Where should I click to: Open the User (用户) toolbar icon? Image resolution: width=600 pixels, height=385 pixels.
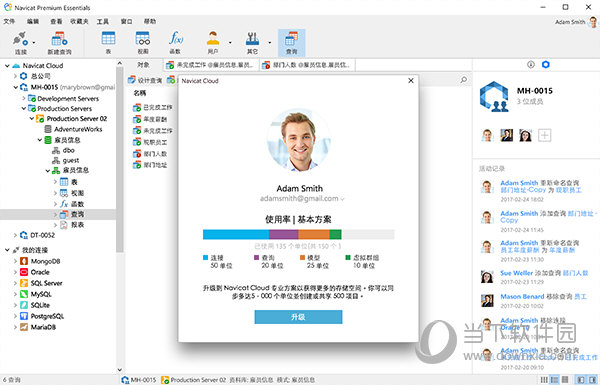tap(213, 42)
